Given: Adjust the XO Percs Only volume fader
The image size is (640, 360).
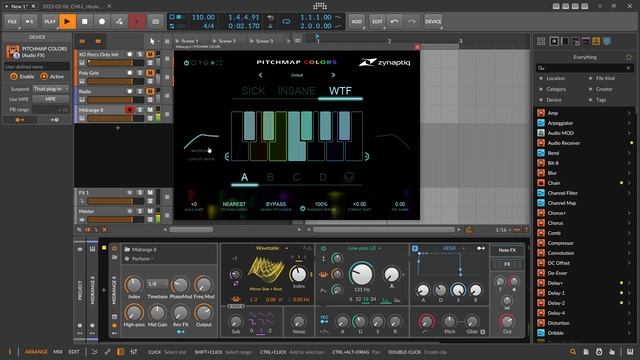Looking at the screenshot, I should (x=116, y=63).
